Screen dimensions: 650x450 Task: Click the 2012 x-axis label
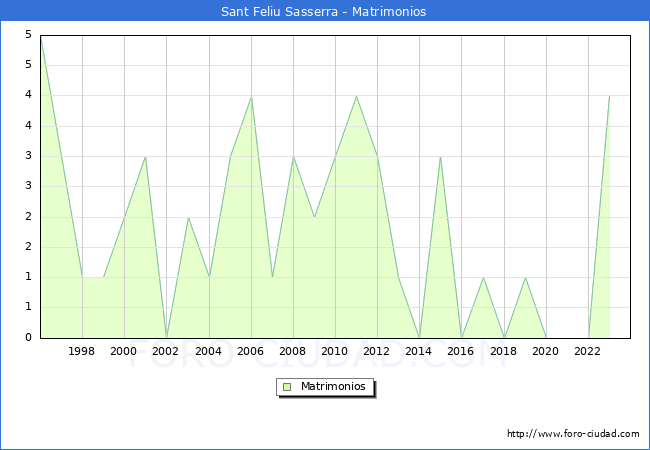[376, 351]
